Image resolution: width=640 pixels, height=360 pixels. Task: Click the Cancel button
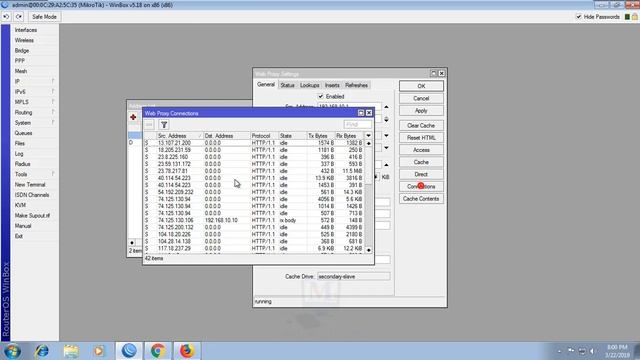[421, 98]
